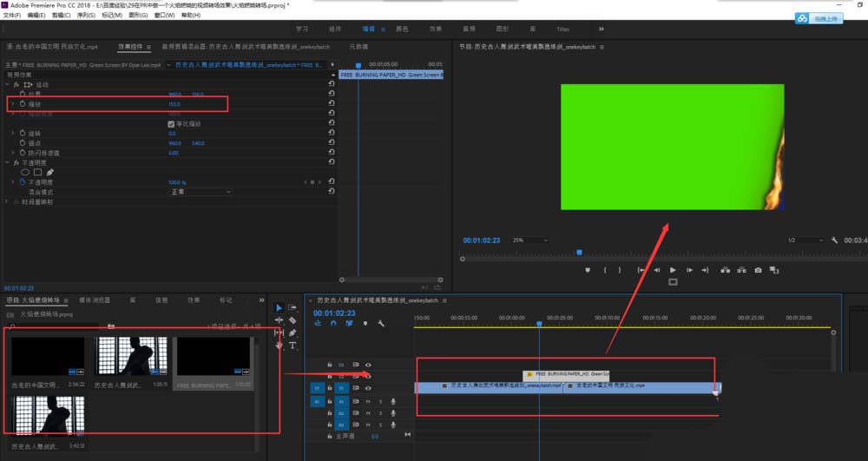
Task: Step back one frame
Action: tap(656, 270)
